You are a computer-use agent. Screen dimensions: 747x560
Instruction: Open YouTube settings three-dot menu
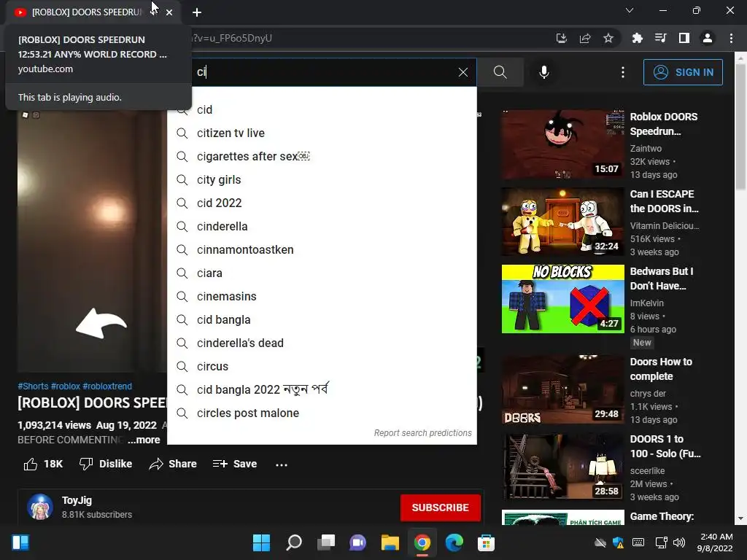click(623, 72)
